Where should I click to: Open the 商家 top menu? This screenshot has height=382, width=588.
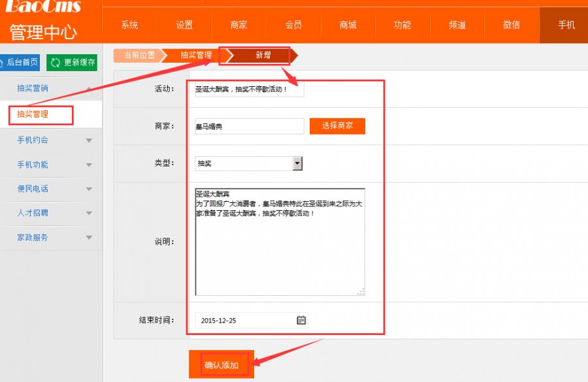coord(238,25)
